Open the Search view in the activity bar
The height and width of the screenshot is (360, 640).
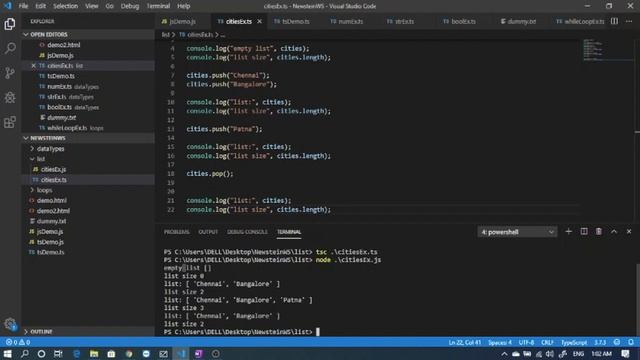point(10,48)
